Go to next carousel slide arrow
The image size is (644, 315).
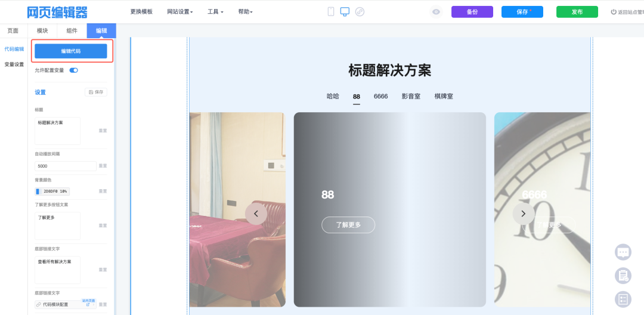pos(524,214)
